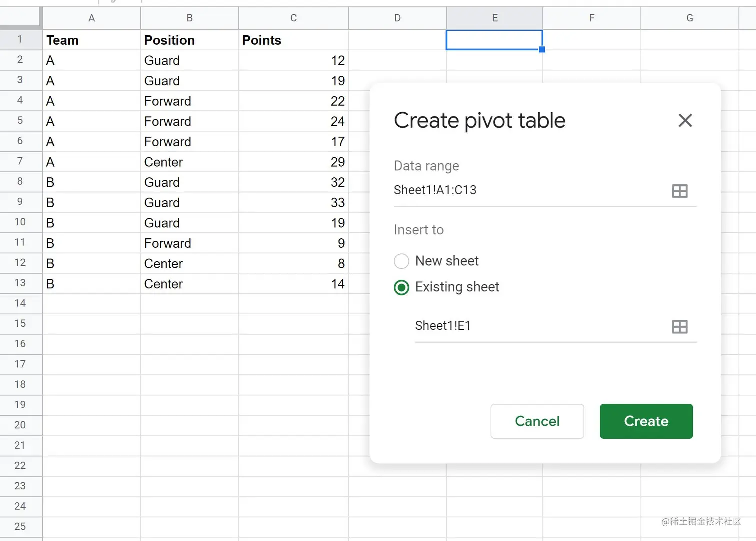756x541 pixels.
Task: Click the cell with value 17
Action: click(293, 142)
